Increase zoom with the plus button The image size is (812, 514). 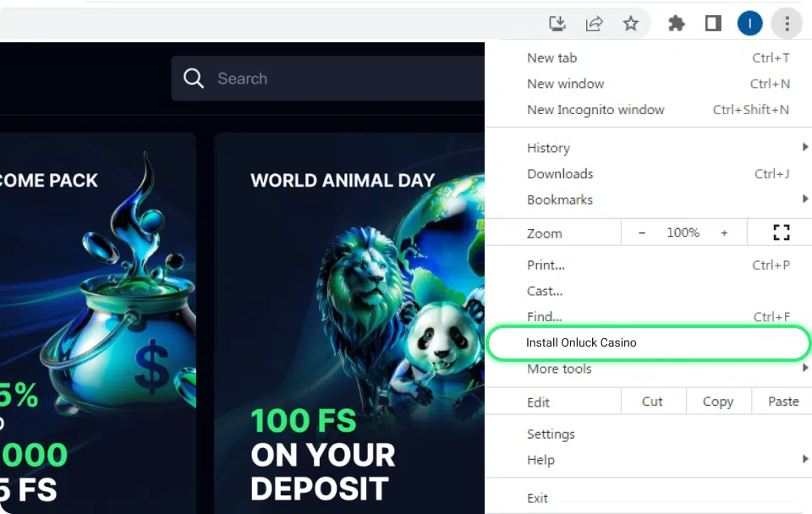pyautogui.click(x=724, y=232)
